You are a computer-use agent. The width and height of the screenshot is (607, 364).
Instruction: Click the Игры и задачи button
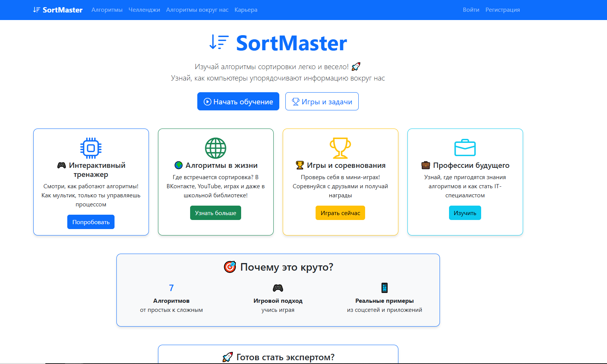tap(322, 101)
